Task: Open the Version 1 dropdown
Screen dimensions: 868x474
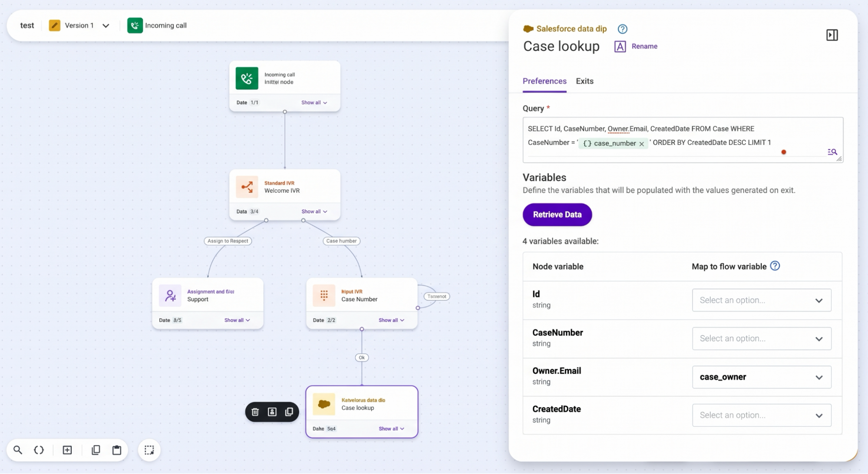Action: (106, 26)
